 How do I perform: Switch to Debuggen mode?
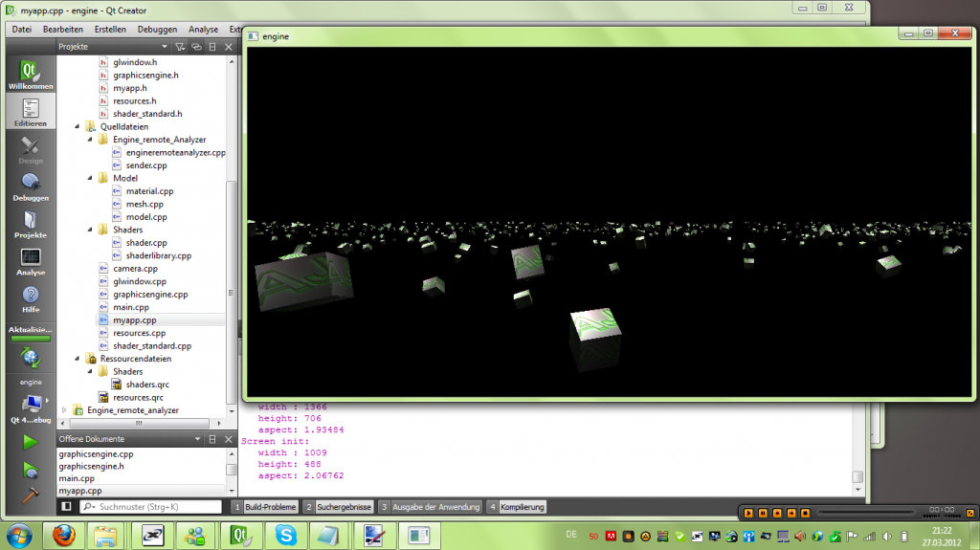(x=30, y=187)
